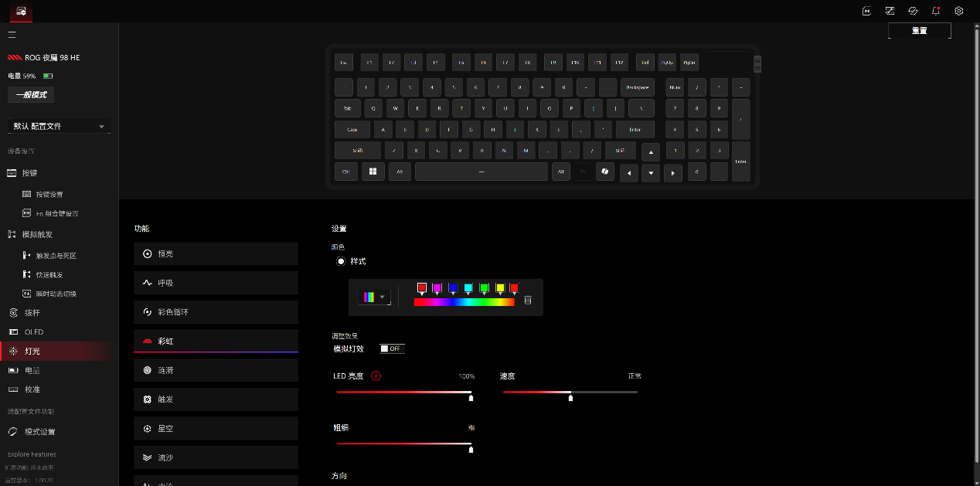Choose the 星空 starry lighting effect

tap(216, 428)
